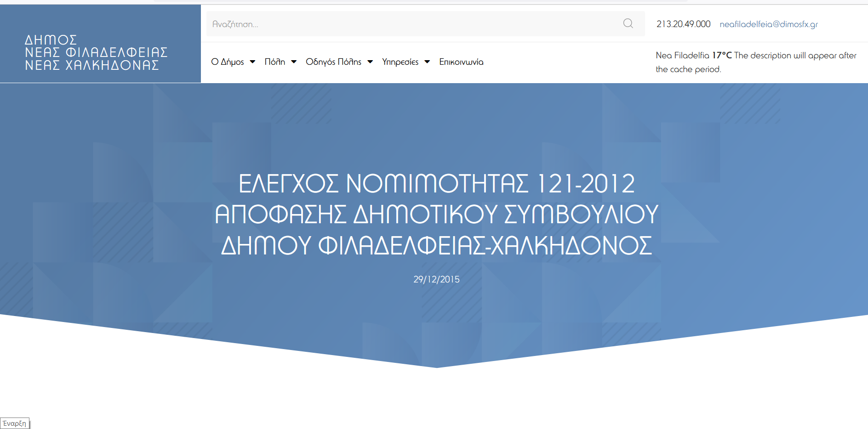
Task: Expand the arrow next to Ο Δήμος
Action: tap(252, 62)
